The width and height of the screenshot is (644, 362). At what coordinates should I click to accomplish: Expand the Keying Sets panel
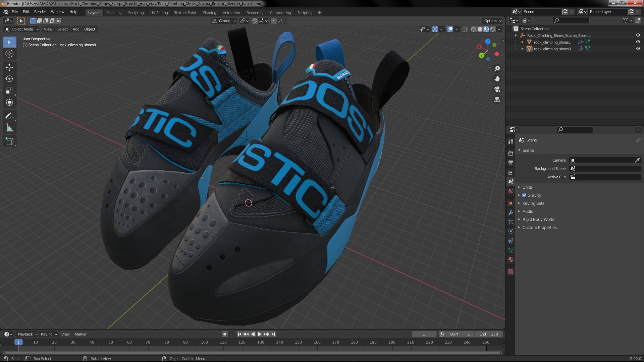(x=533, y=203)
